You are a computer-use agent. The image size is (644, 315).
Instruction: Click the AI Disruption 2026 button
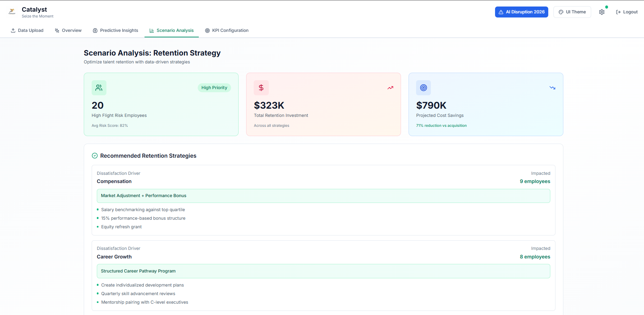tap(521, 12)
